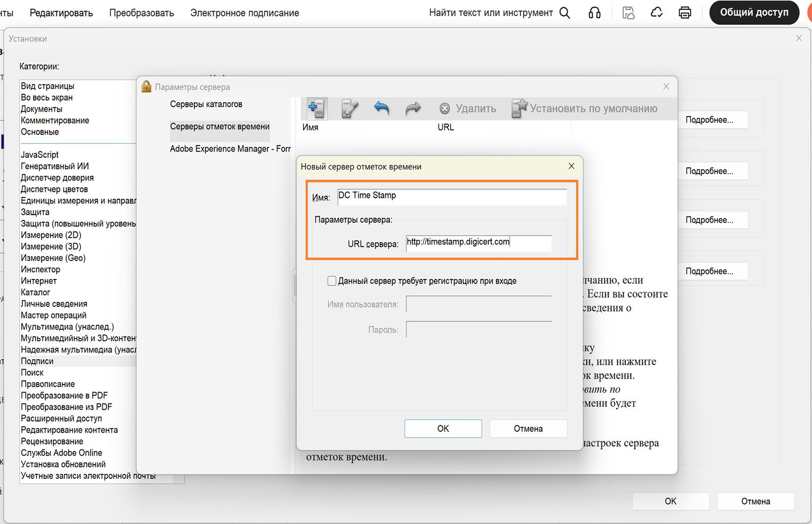Open the search magnifier icon
This screenshot has width=812, height=524.
[565, 13]
